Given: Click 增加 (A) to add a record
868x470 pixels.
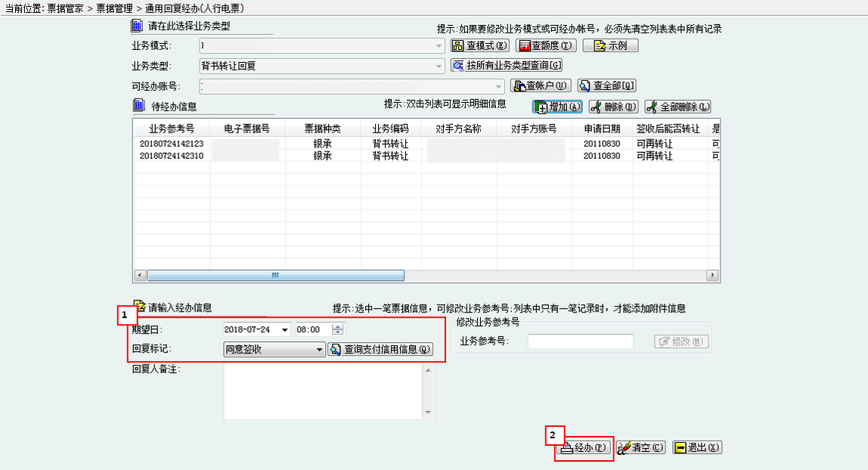Looking at the screenshot, I should (557, 107).
